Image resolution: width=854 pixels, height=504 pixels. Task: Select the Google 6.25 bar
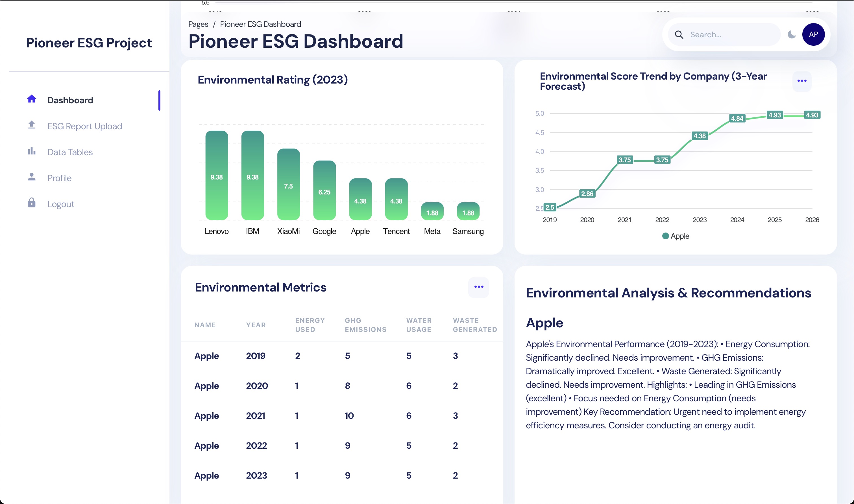tap(324, 190)
